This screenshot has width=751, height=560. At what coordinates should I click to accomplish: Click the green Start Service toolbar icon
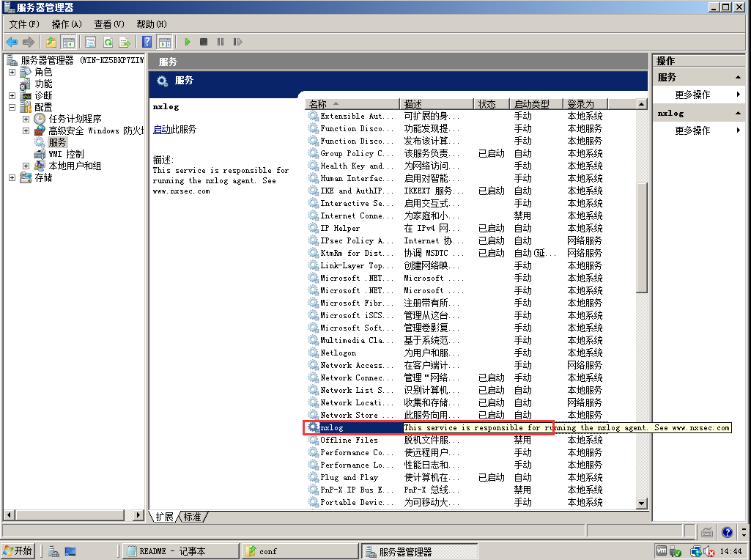pyautogui.click(x=188, y=42)
